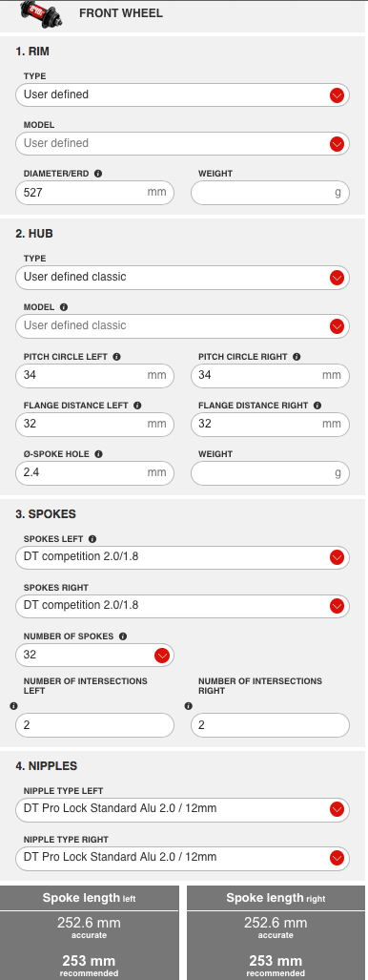
Task: Click info icon next to Spokes Left
Action: coord(92,539)
